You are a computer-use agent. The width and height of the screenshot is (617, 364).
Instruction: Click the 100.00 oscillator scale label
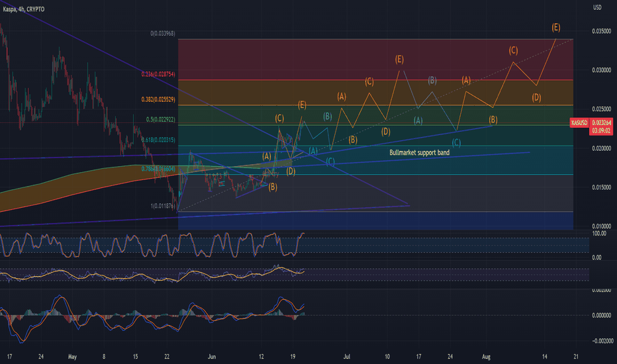(599, 234)
